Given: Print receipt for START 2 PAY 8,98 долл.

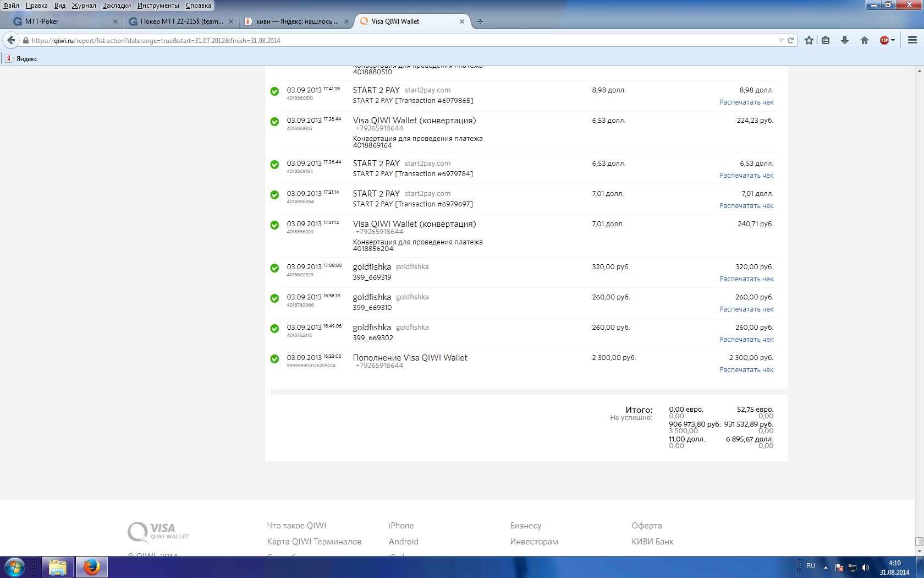Looking at the screenshot, I should click(x=746, y=102).
